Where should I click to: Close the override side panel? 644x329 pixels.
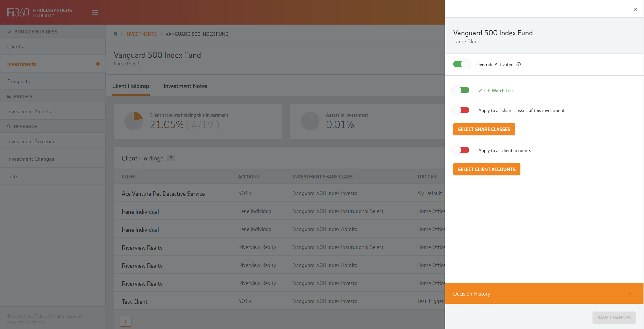pos(636,9)
